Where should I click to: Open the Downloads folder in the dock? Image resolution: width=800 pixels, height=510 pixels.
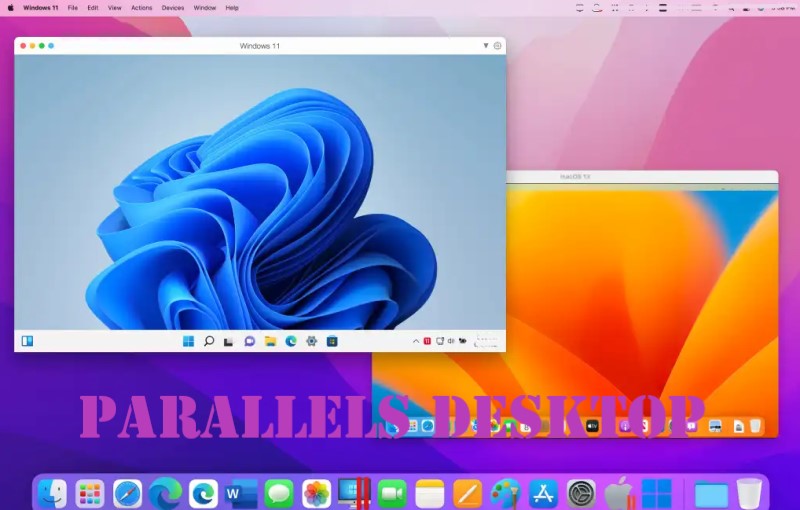711,494
